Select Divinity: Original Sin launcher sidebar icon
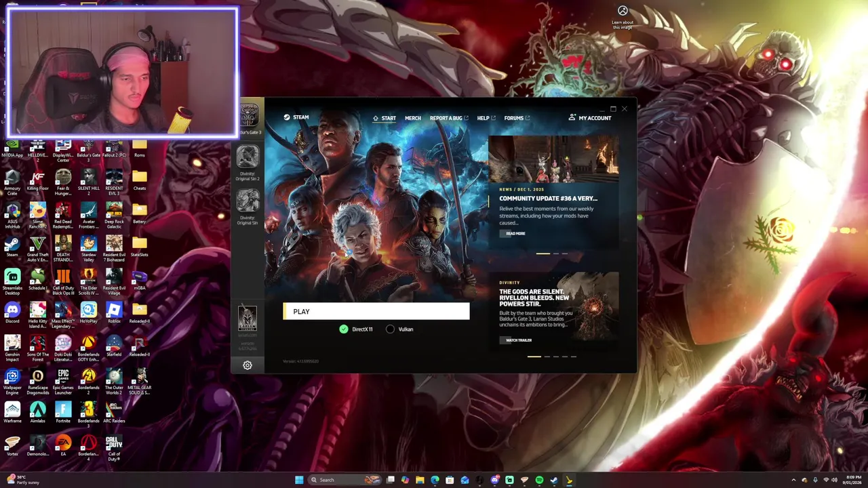The width and height of the screenshot is (868, 488). pyautogui.click(x=248, y=201)
